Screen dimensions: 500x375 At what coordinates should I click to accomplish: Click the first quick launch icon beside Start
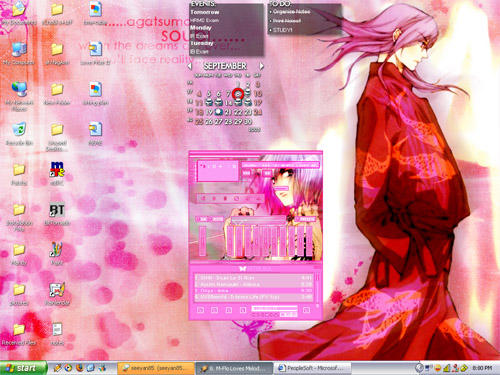click(57, 368)
